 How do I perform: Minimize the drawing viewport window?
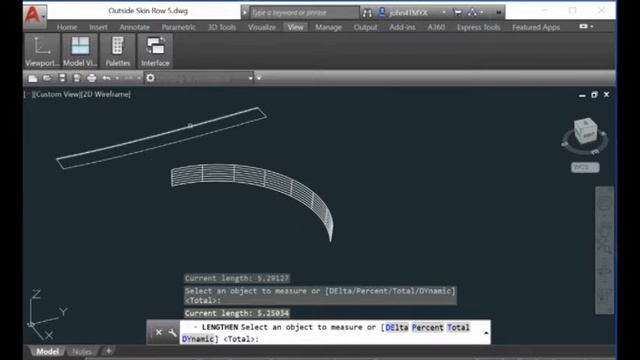click(x=582, y=95)
